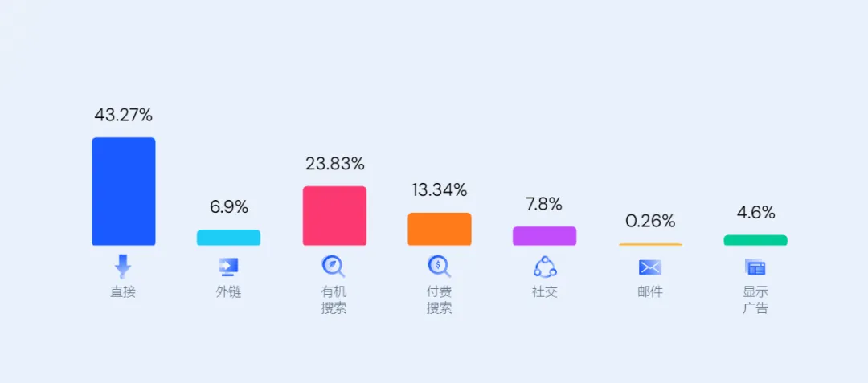Click the social (社交) share-circle icon
This screenshot has width=868, height=383.
tap(545, 267)
